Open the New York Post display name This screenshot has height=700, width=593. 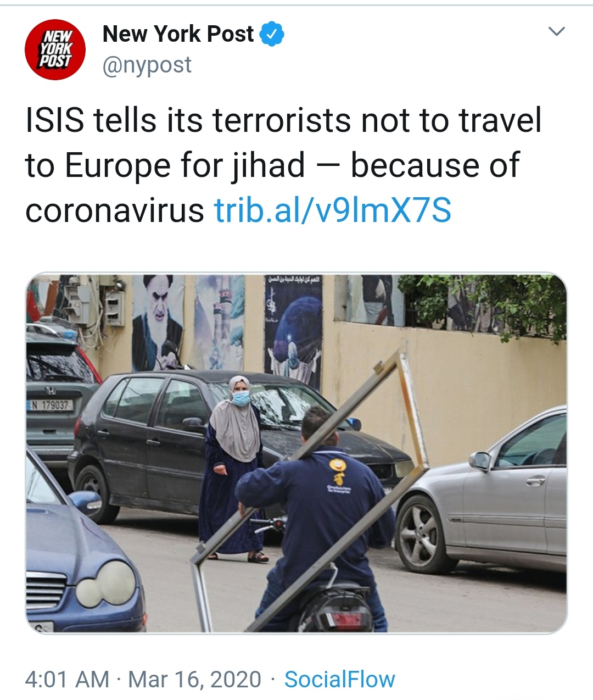pos(178,34)
